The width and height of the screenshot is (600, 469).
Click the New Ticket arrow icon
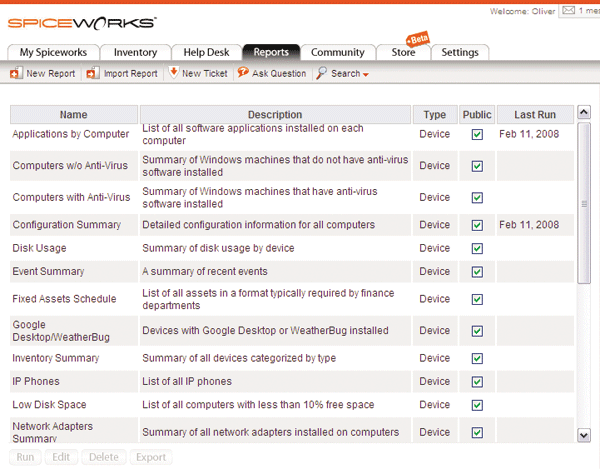click(173, 73)
